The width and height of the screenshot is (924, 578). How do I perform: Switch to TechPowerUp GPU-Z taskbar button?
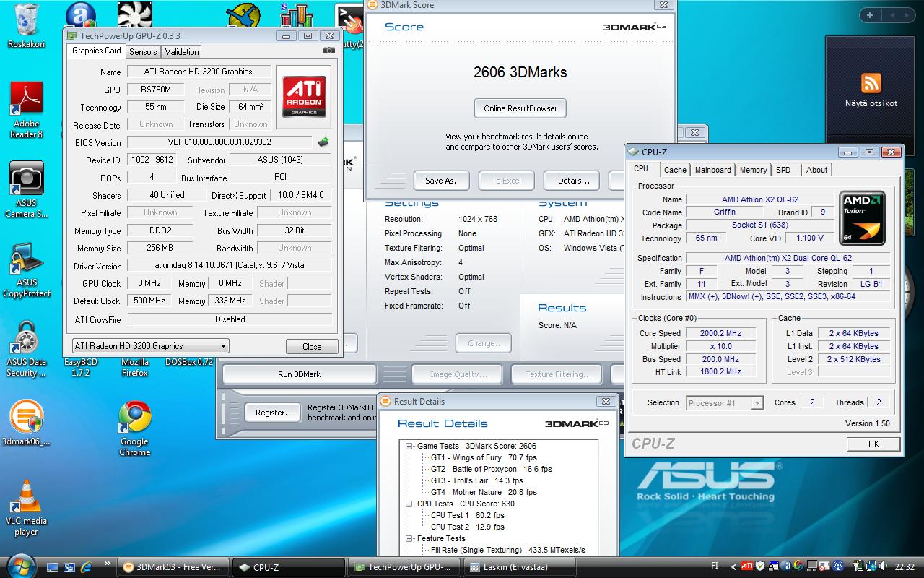(x=403, y=567)
